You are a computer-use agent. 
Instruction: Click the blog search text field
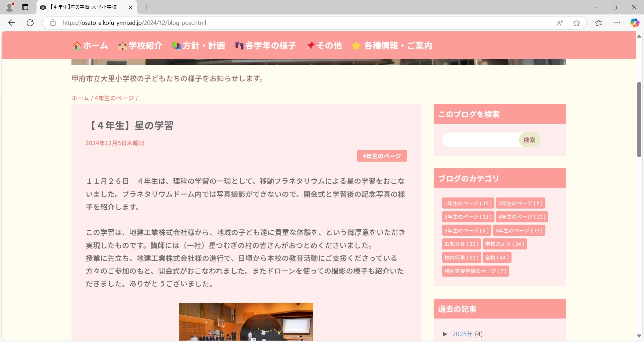point(481,140)
